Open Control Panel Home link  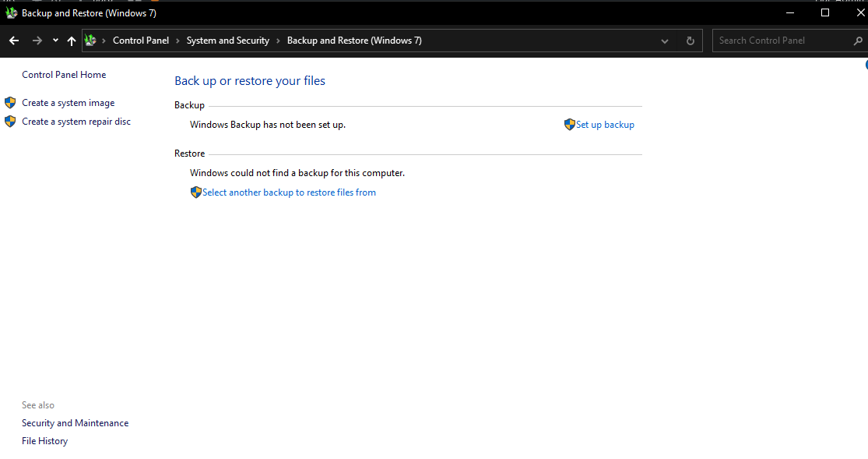pos(64,74)
